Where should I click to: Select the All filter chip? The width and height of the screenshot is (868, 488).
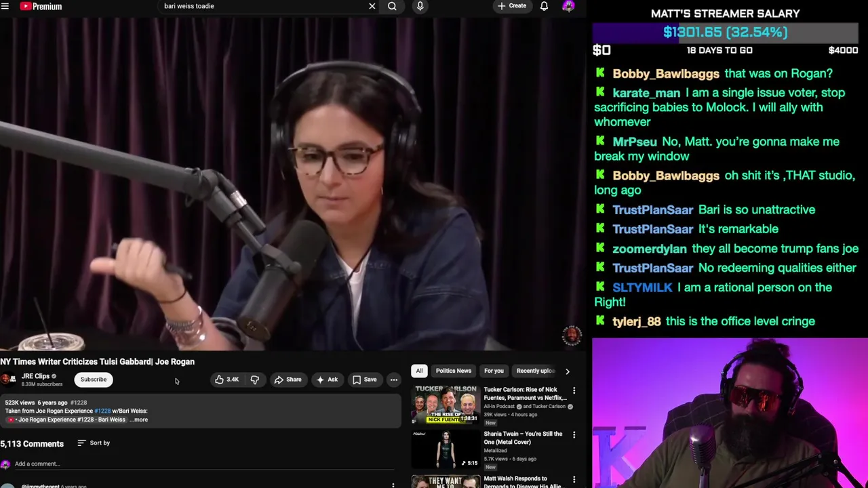click(x=419, y=371)
